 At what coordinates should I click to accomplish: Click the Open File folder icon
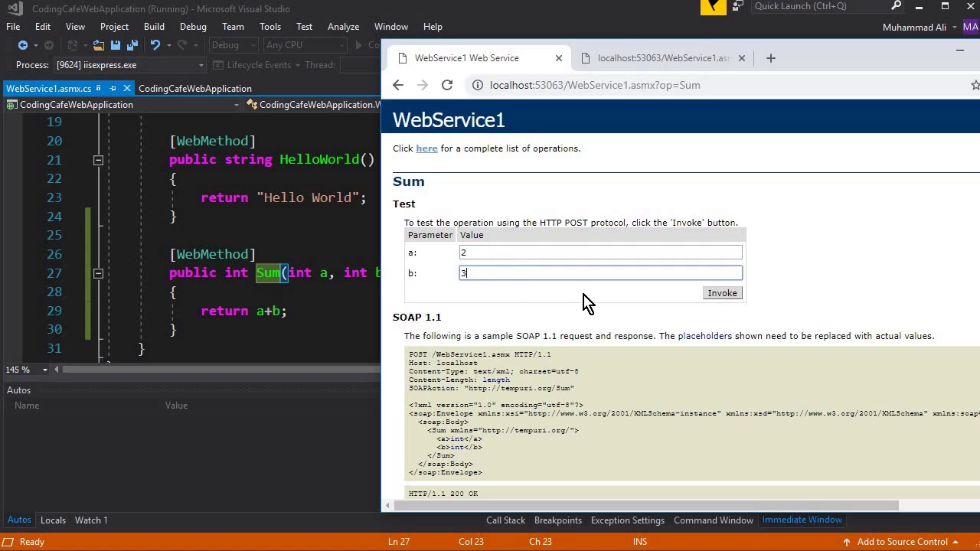(x=98, y=46)
